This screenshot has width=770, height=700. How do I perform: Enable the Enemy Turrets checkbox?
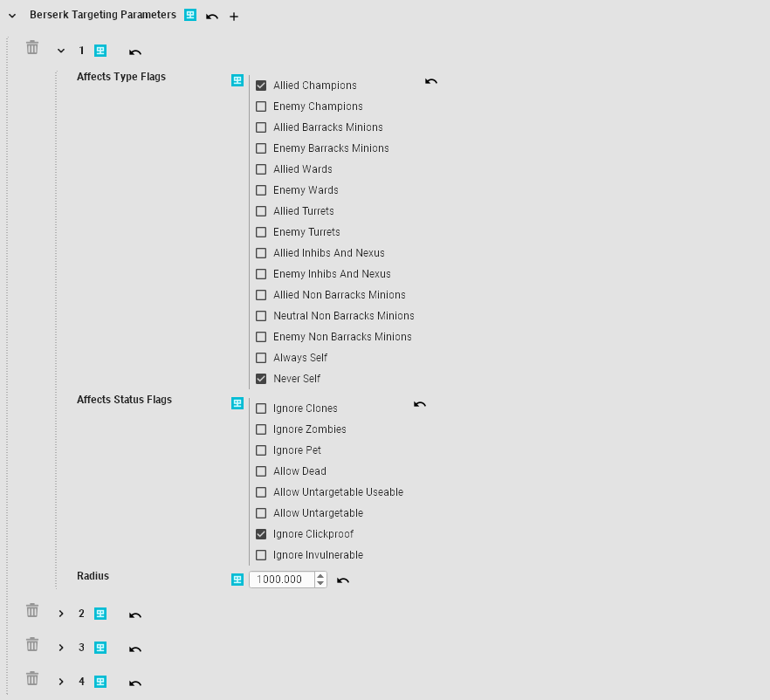pos(261,232)
